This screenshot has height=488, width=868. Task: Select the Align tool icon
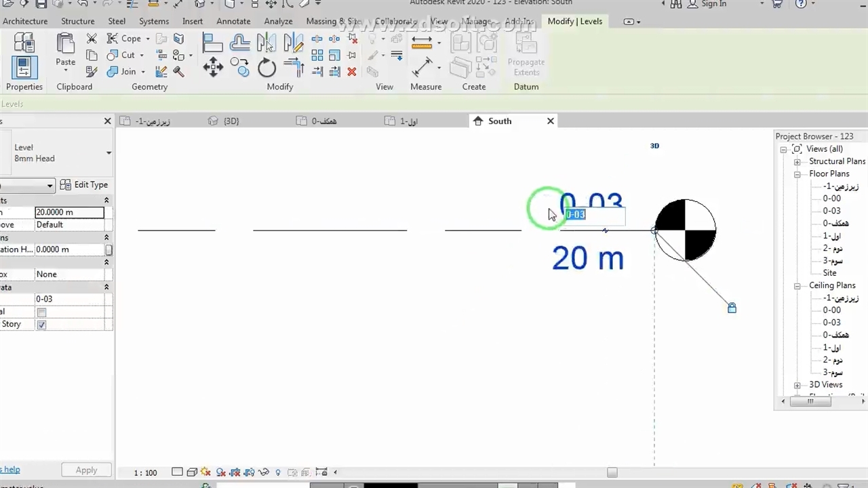(x=212, y=43)
